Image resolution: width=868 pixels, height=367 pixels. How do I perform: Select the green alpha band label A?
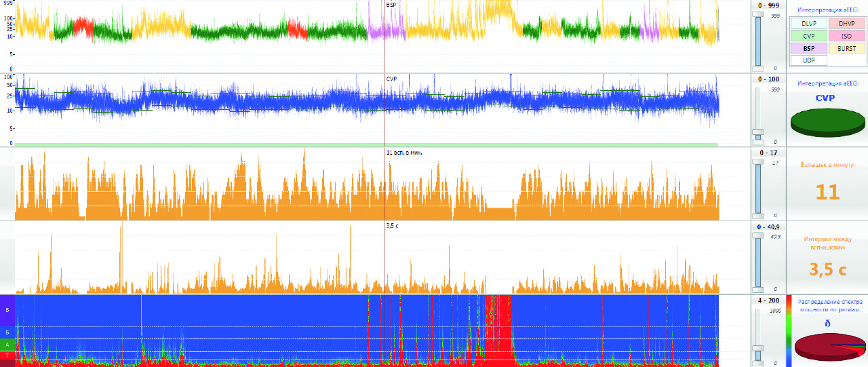tap(7, 344)
